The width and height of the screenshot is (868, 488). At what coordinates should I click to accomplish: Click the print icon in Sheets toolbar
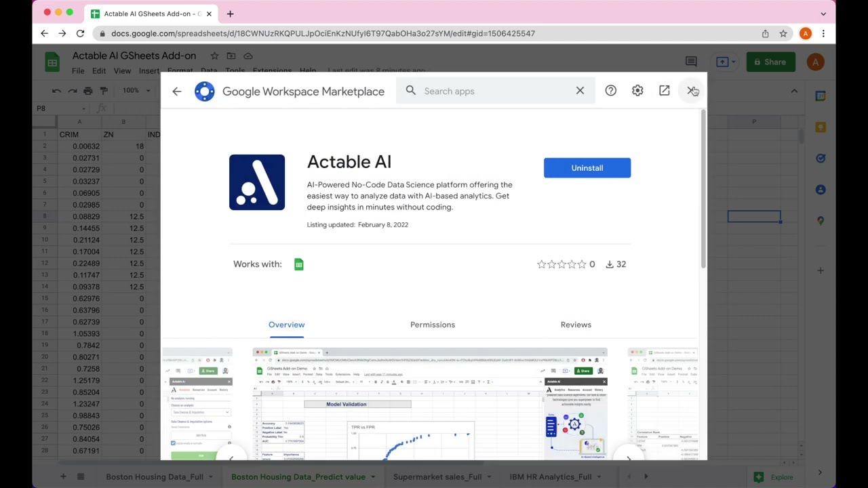tap(88, 90)
